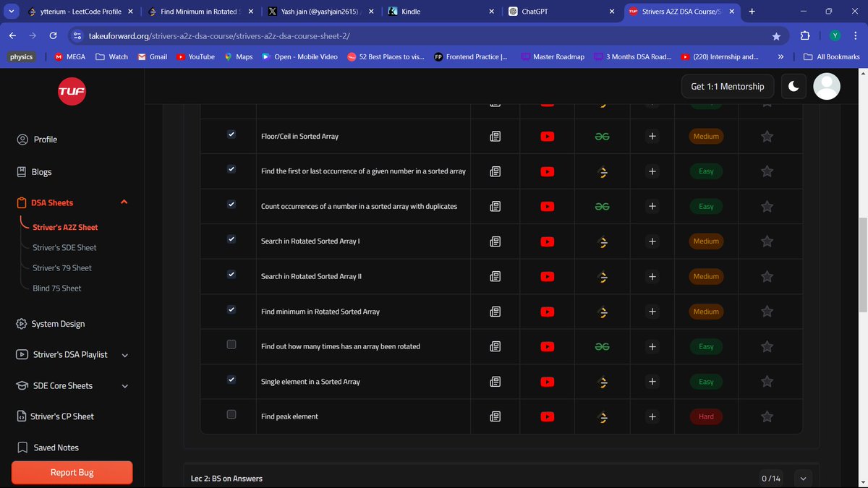Open article for Single element in a Sorted Array
Viewport: 868px width, 488px height.
(495, 382)
